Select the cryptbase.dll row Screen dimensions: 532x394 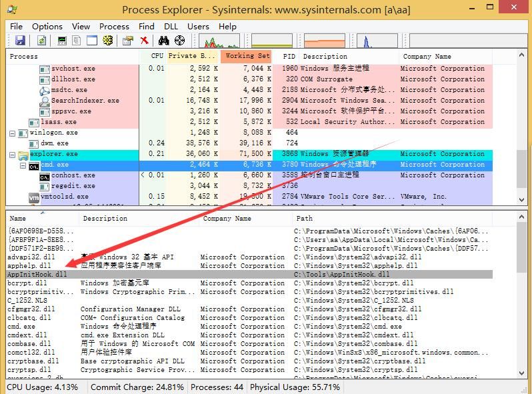249,361
